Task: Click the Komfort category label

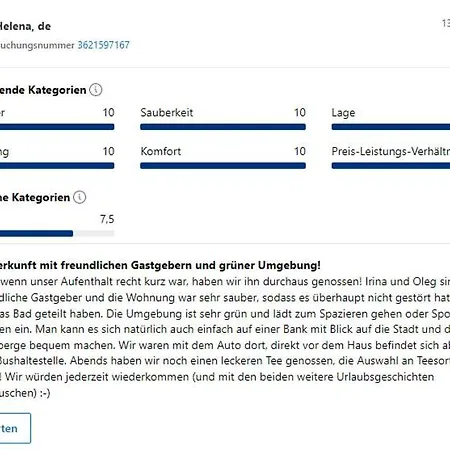Action: tap(161, 151)
